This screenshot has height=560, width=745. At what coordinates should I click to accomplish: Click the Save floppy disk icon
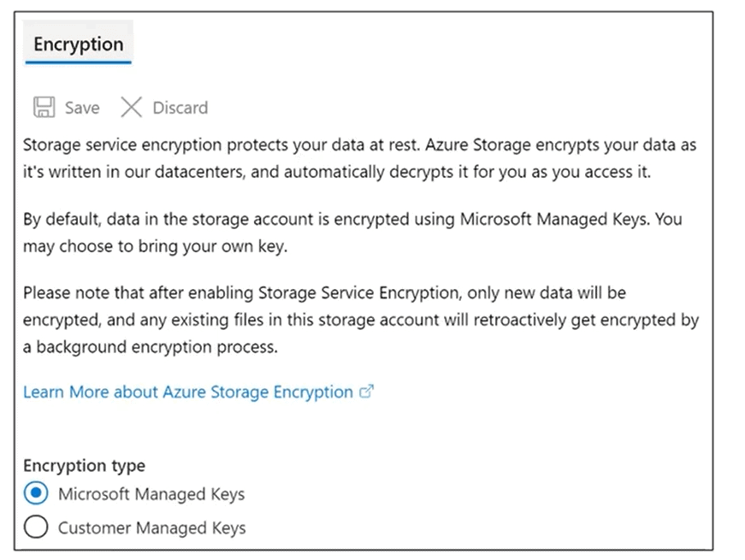[44, 108]
